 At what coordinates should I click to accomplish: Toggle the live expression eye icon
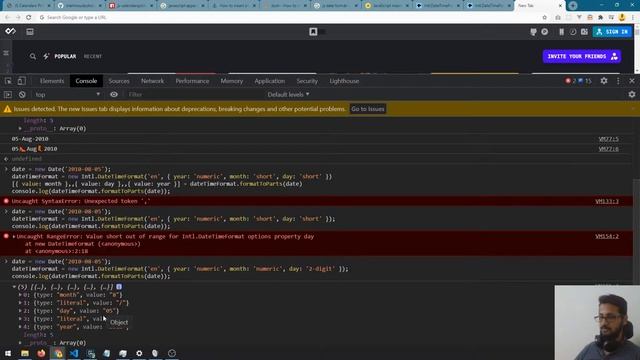[x=114, y=95]
